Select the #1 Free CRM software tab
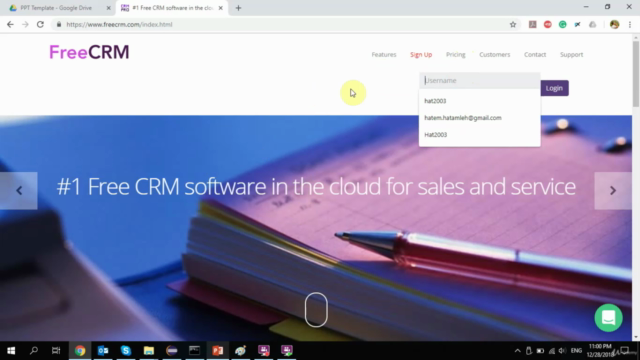Viewport: 640px width, 360px height. [171, 8]
